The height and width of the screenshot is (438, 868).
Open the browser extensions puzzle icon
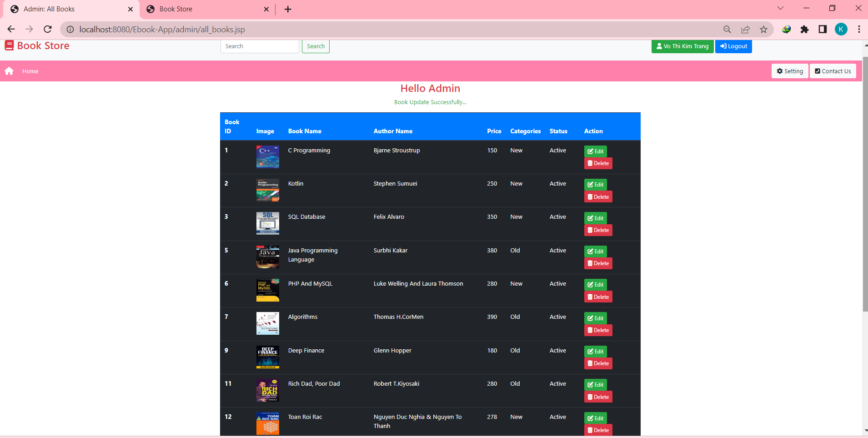(x=804, y=29)
